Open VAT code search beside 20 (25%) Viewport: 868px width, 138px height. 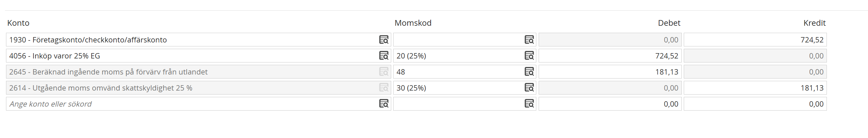529,55
